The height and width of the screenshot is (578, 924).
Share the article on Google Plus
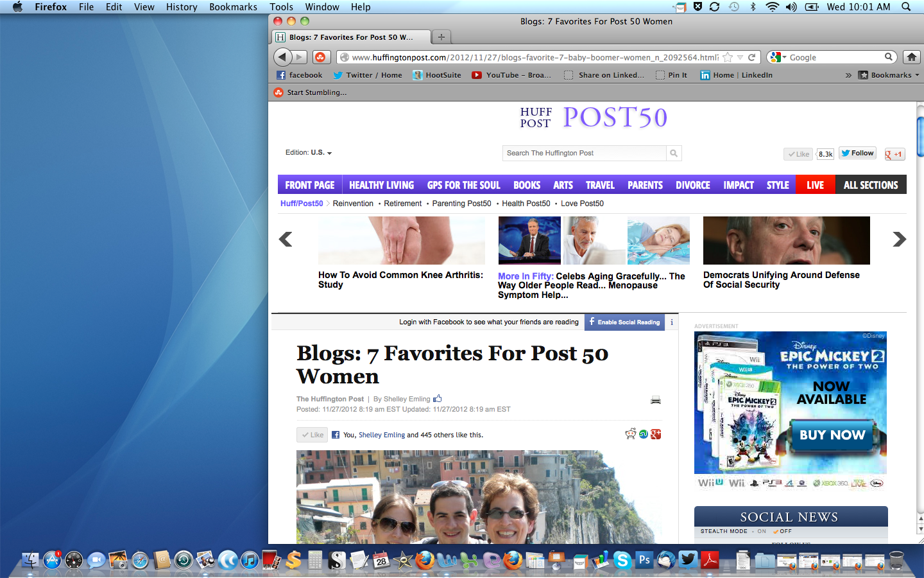(656, 434)
